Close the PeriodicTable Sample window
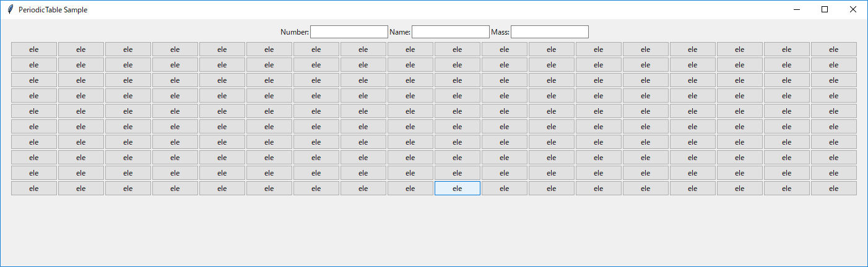The width and height of the screenshot is (868, 267). tap(853, 10)
